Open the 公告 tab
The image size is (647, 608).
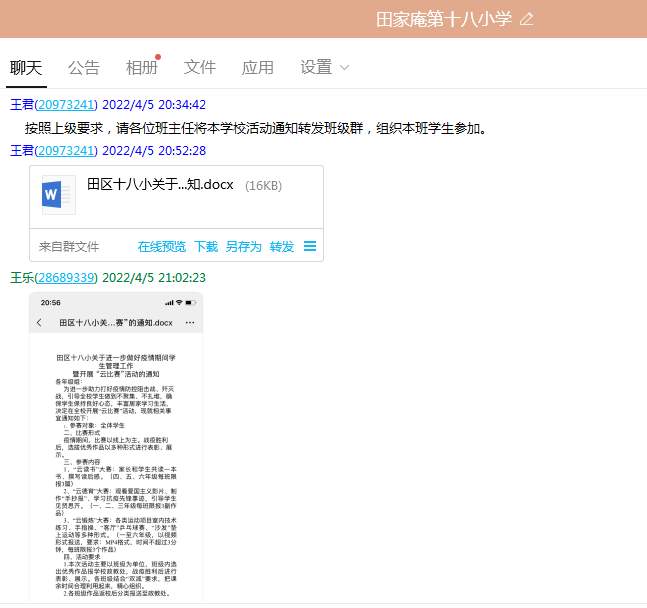[84, 67]
